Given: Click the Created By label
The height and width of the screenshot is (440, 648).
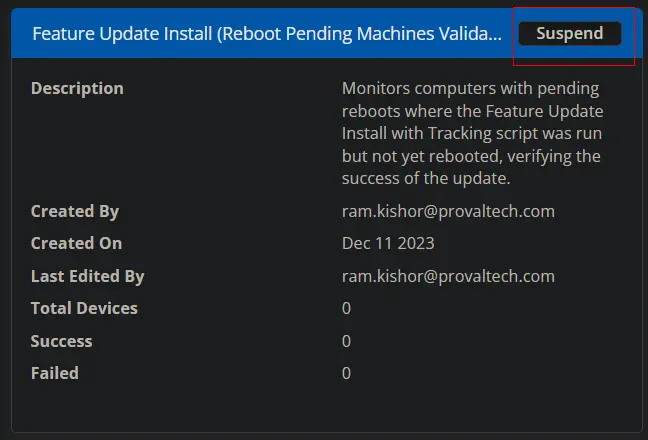Looking at the screenshot, I should tap(75, 212).
